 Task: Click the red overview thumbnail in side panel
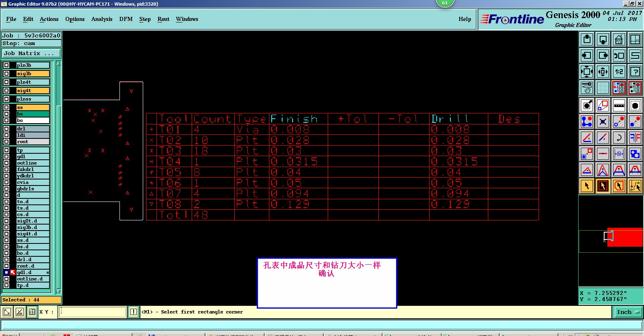coord(625,237)
